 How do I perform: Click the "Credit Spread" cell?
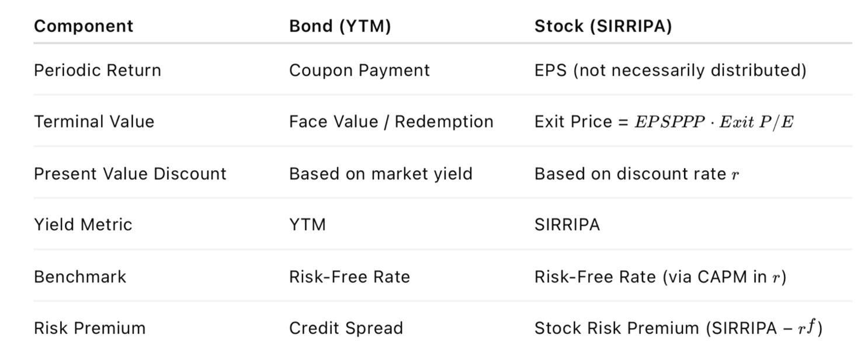(x=346, y=328)
